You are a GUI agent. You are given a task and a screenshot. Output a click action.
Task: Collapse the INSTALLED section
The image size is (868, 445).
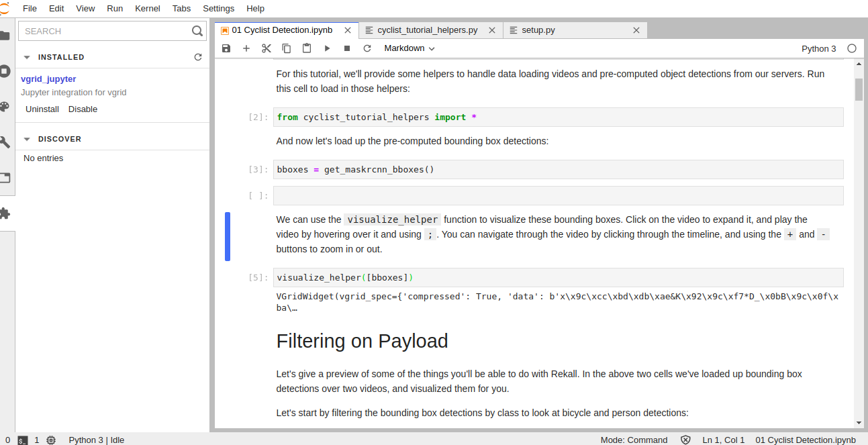[28, 58]
